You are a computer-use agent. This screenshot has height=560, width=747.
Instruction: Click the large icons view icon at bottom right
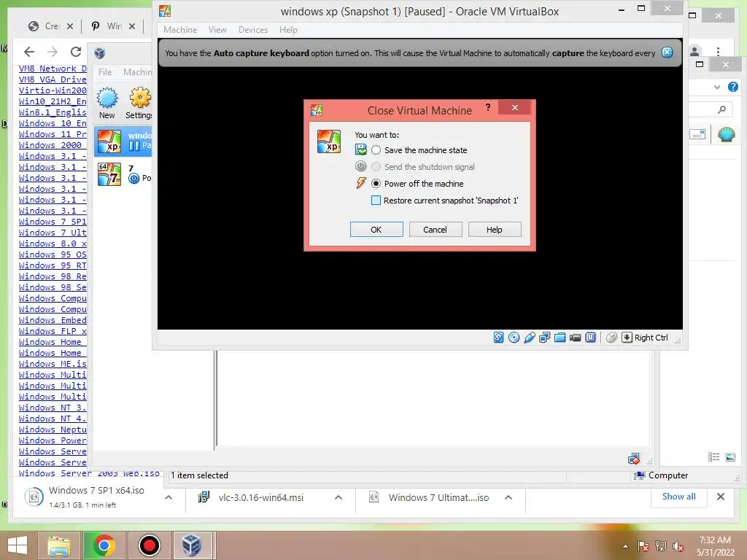[730, 457]
